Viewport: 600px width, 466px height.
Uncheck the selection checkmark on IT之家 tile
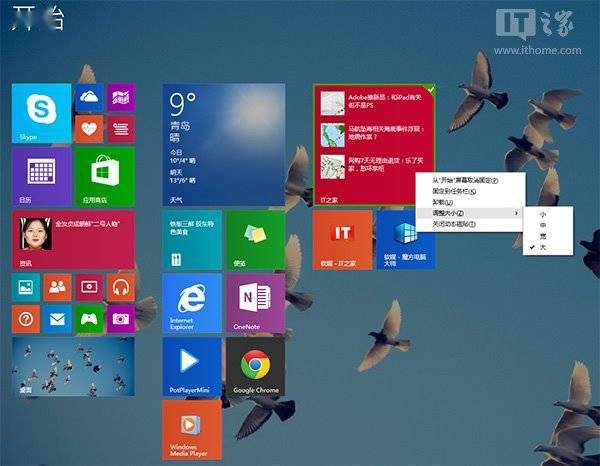pyautogui.click(x=431, y=90)
